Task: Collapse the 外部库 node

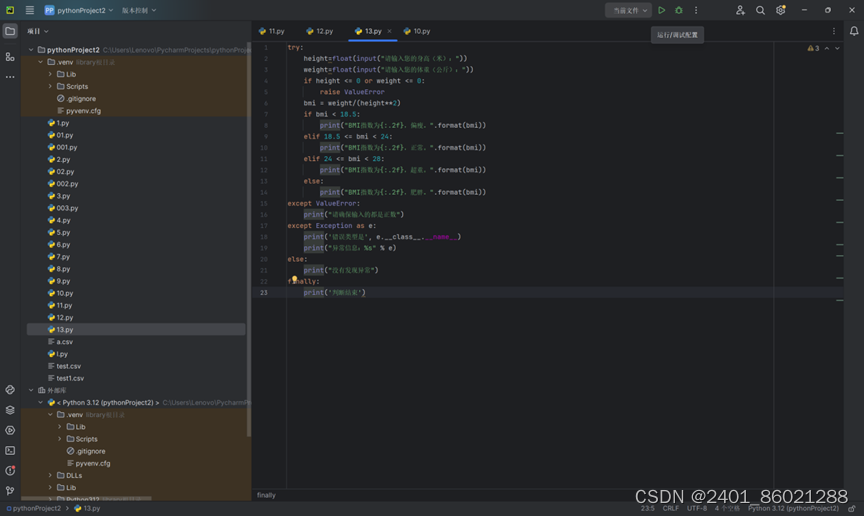Action: coord(31,390)
